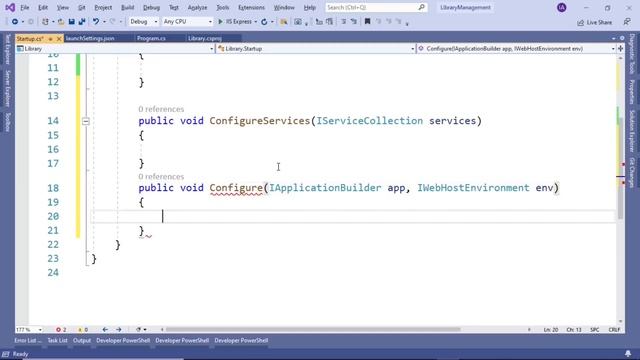Open the Solution Explorer side tab
This screenshot has width=640, height=360.
(x=632, y=131)
